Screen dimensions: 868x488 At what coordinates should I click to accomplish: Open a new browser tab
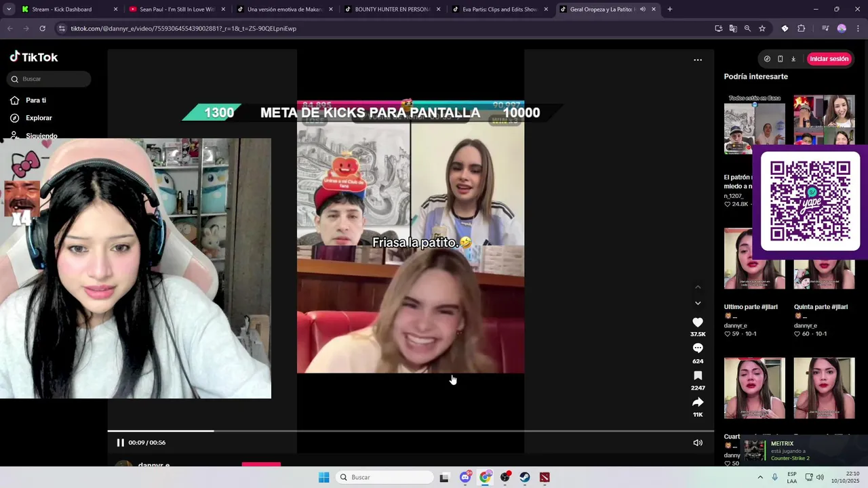(670, 9)
